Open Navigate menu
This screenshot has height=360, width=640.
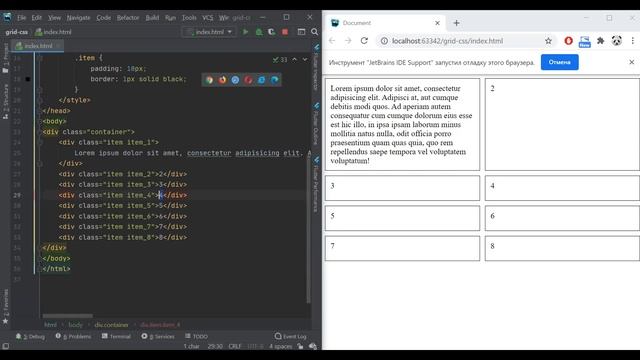78,18
